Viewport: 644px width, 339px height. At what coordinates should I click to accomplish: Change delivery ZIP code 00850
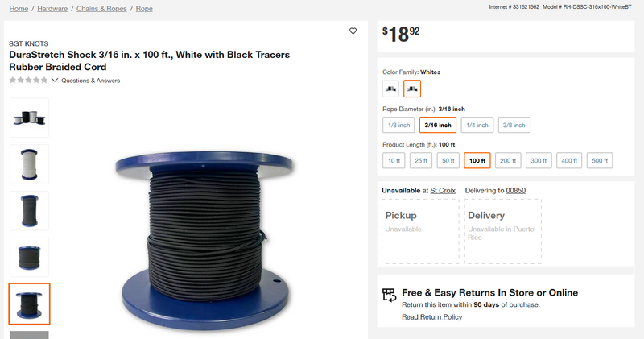pyautogui.click(x=515, y=190)
